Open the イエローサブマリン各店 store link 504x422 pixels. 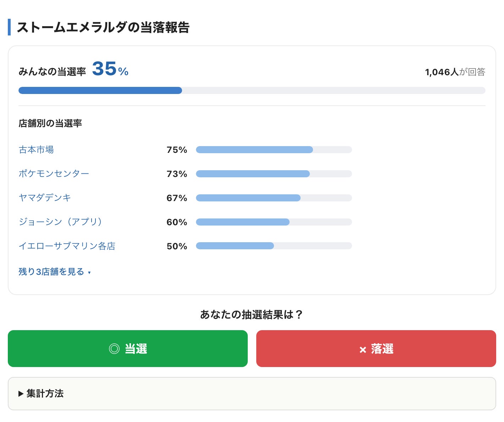coord(67,246)
